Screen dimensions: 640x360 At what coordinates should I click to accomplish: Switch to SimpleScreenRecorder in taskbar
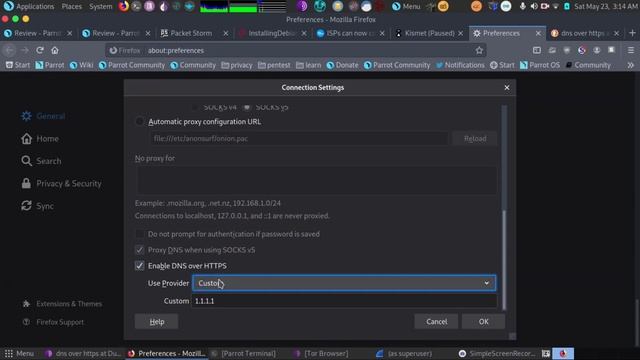[x=496, y=353]
